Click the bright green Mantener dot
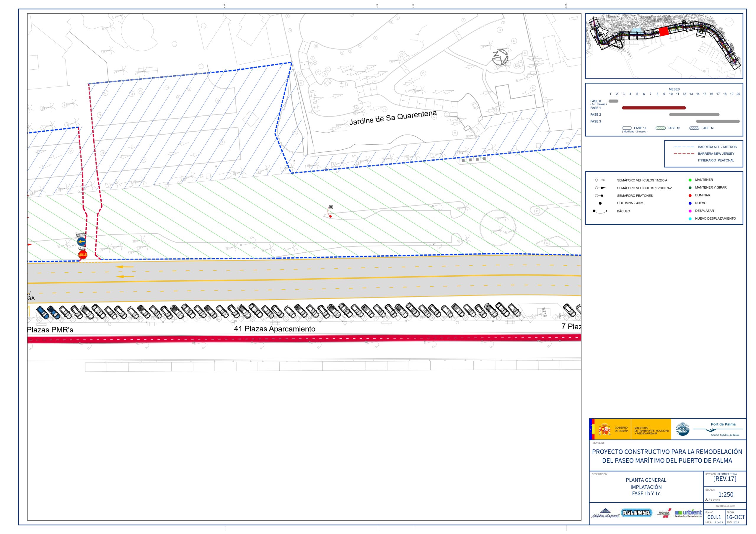This screenshot has height=534, width=756. tap(690, 180)
